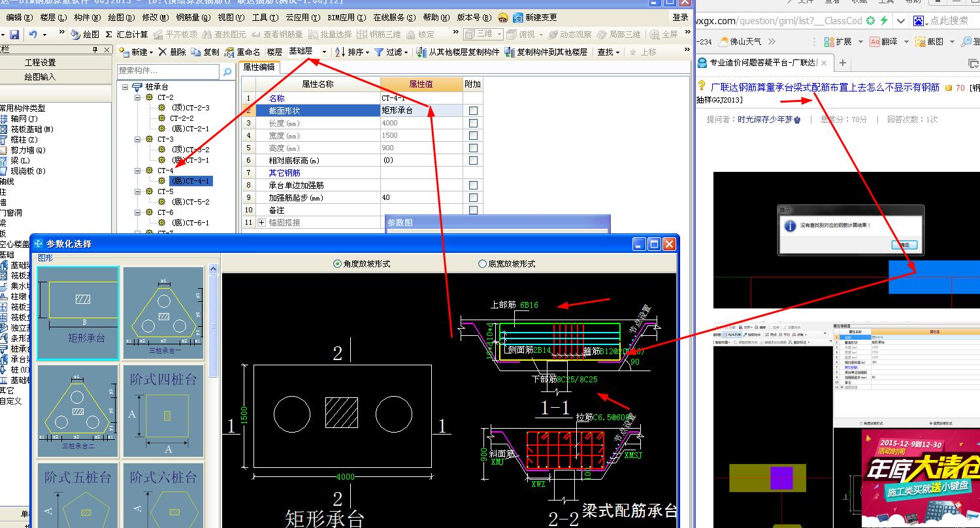Select the 矩形承台 shape thumbnail
This screenshot has width=980, height=528.
click(x=78, y=312)
